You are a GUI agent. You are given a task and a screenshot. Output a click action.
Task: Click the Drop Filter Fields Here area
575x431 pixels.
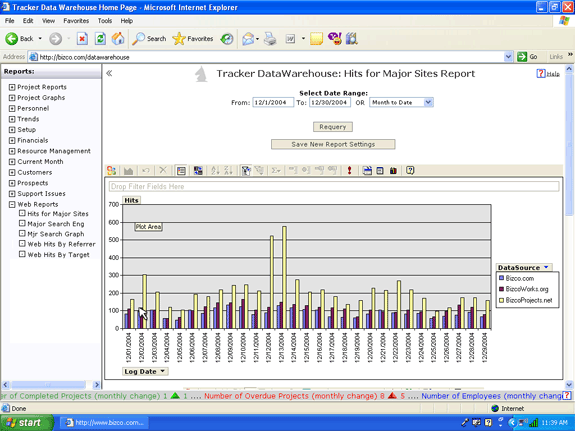334,187
